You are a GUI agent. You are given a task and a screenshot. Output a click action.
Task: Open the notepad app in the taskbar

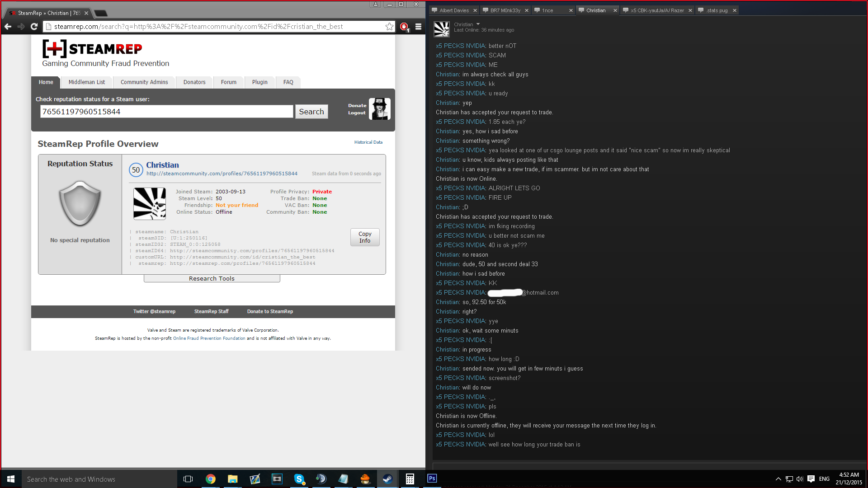click(x=344, y=479)
